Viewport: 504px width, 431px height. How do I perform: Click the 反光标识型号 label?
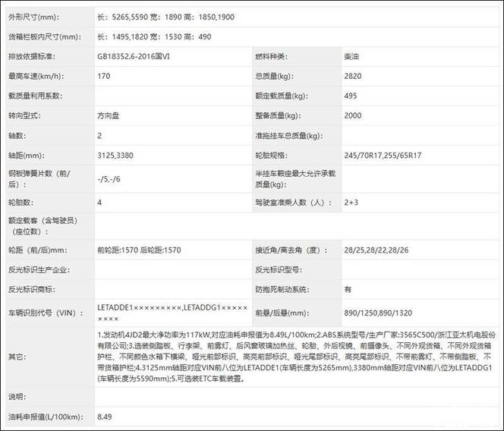tap(279, 269)
